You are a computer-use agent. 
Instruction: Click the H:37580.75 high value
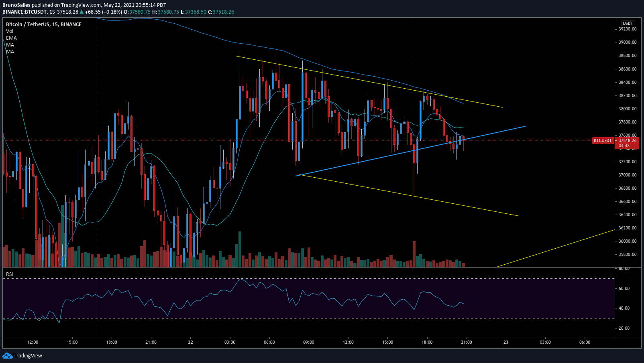click(x=165, y=12)
